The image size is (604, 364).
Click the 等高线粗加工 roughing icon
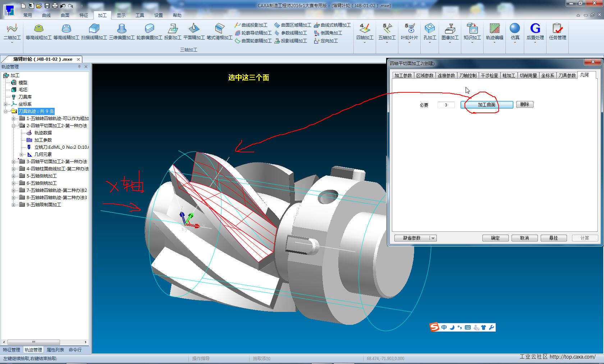pyautogui.click(x=38, y=29)
